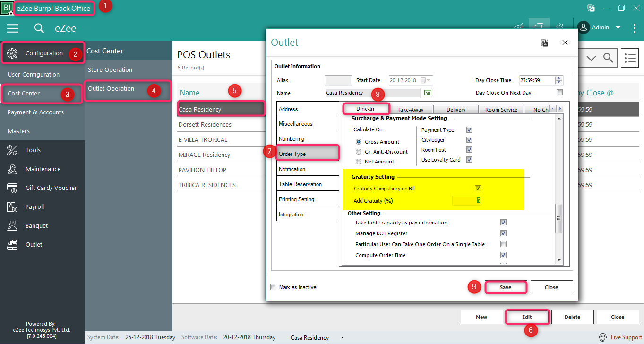This screenshot has height=344, width=644.
Task: Click the Live Support headset icon
Action: pyautogui.click(x=602, y=337)
